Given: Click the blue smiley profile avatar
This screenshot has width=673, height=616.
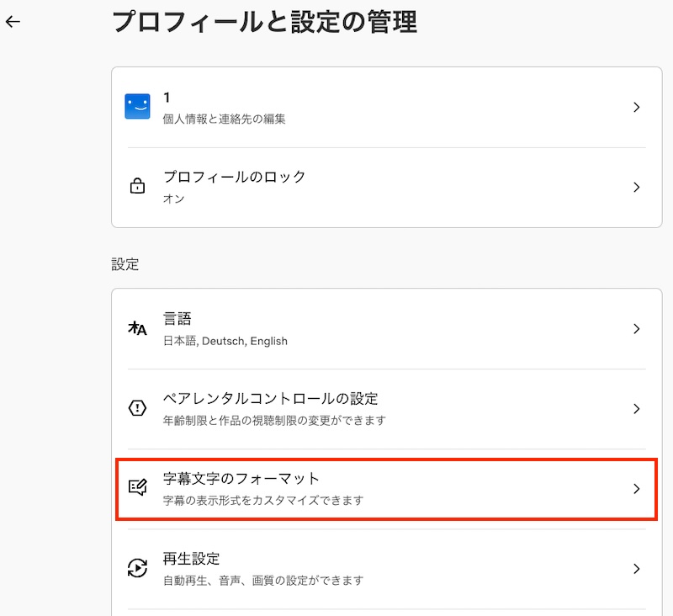Looking at the screenshot, I should [137, 106].
